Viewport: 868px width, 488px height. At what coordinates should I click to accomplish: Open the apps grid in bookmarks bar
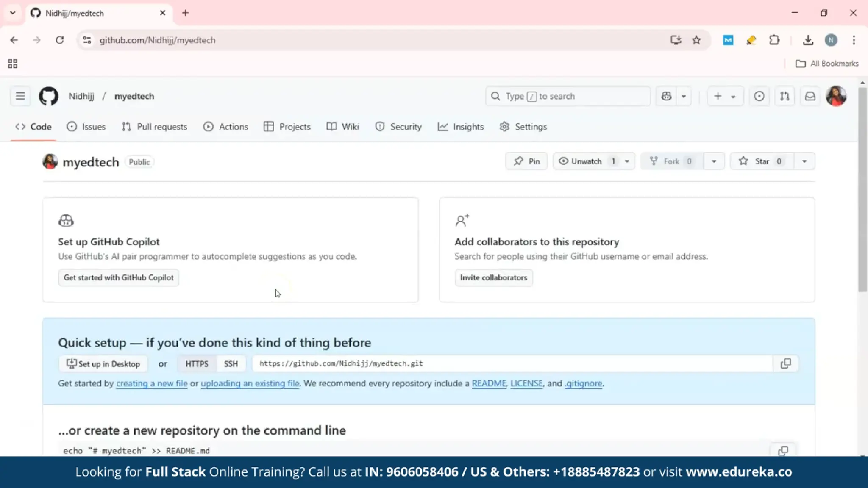pyautogui.click(x=13, y=64)
